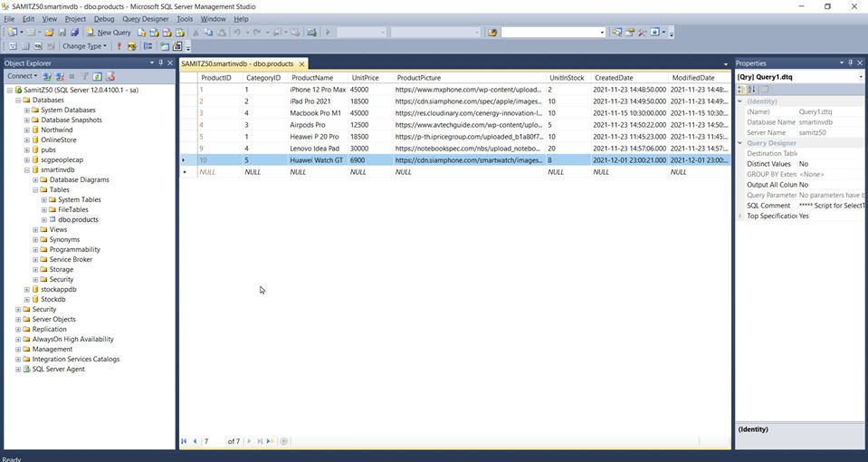Expand the dbo.products table node

coord(44,220)
